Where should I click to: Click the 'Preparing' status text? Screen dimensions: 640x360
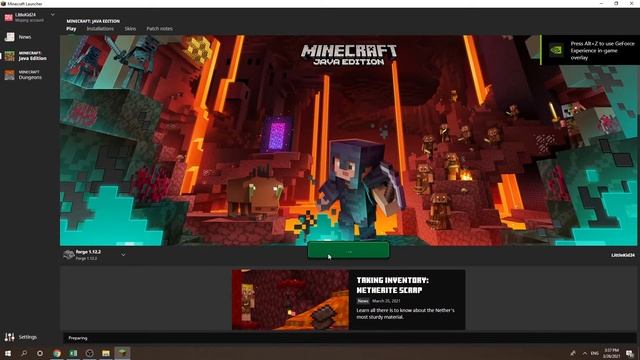point(78,338)
